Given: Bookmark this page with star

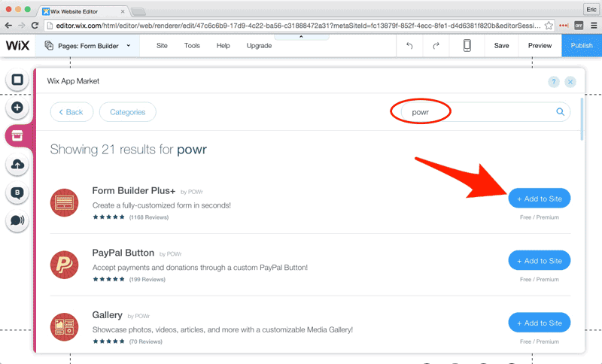Looking at the screenshot, I should [x=549, y=26].
